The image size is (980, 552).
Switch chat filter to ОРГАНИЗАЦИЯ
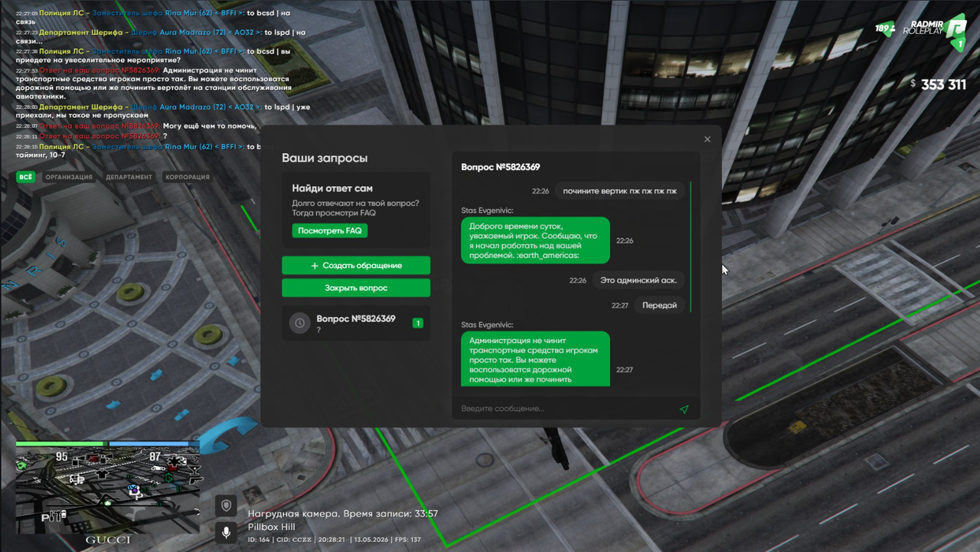(69, 177)
